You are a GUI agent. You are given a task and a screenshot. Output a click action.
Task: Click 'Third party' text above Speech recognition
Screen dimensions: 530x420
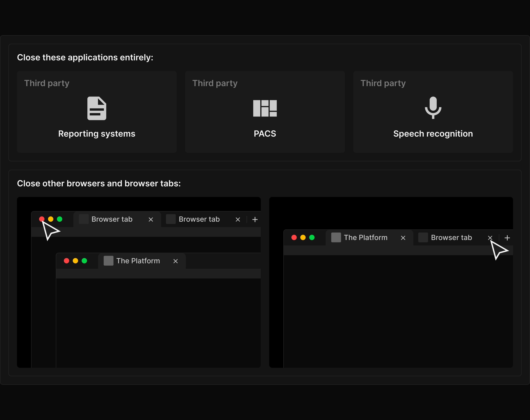coord(383,83)
